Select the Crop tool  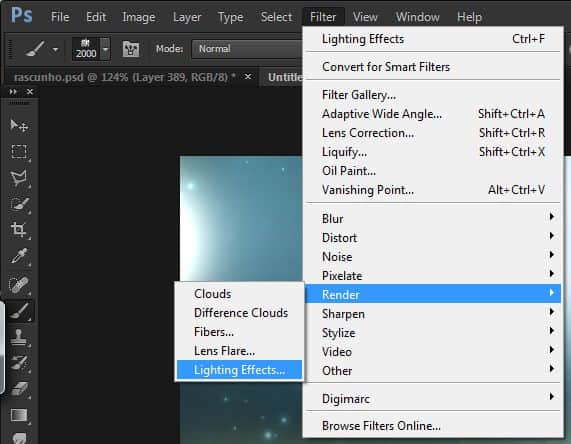click(x=19, y=230)
